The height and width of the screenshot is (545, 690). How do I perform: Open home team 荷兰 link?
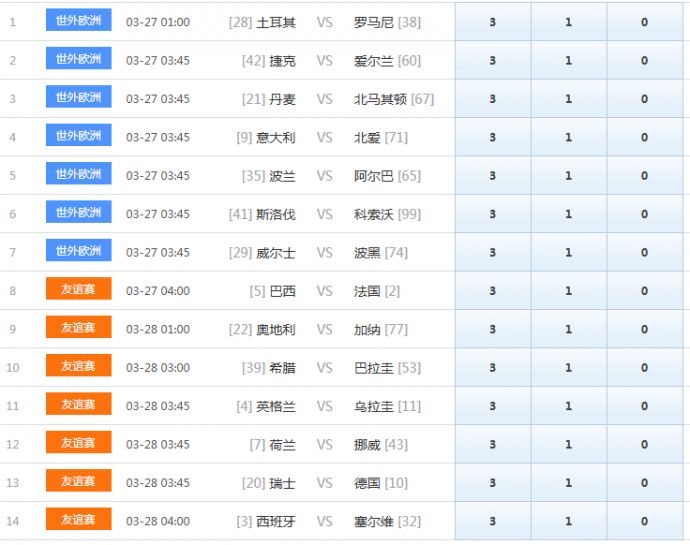point(283,445)
